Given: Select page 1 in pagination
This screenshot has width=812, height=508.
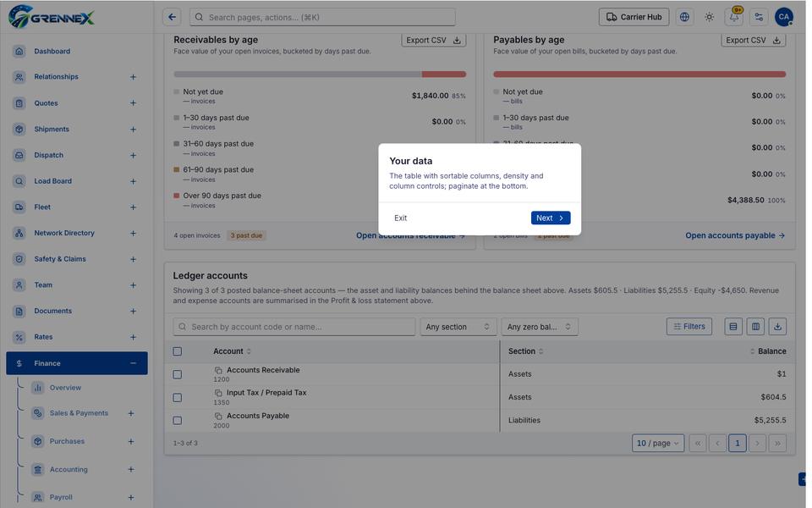Looking at the screenshot, I should point(737,443).
